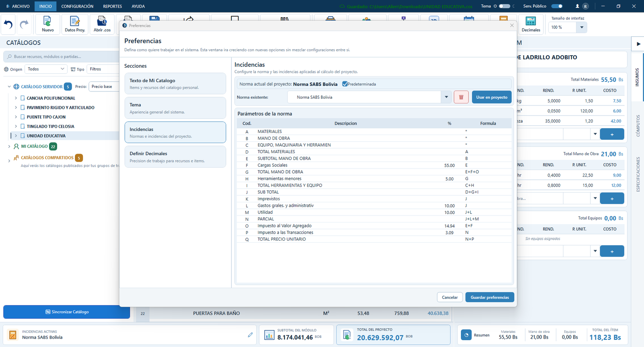This screenshot has height=347, width=644.
Task: Toggle the Tema light/dark switch
Action: tap(504, 6)
